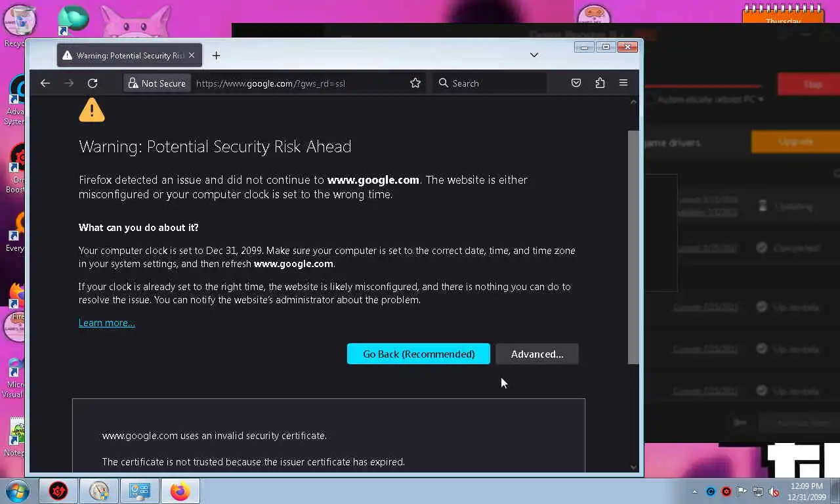Image resolution: width=840 pixels, height=504 pixels.
Task: Open Driver Booster from the taskbar
Action: tap(58, 491)
